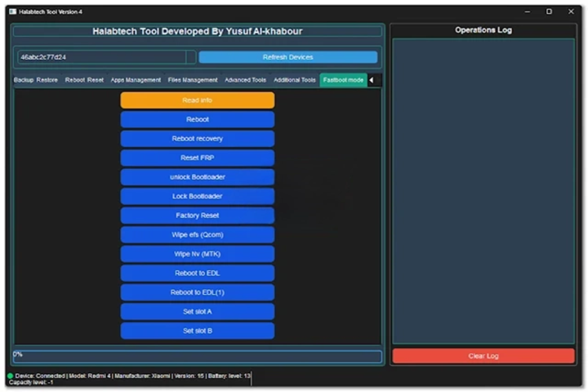The width and height of the screenshot is (588, 392).
Task: Select the Files Management tab
Action: coord(193,80)
